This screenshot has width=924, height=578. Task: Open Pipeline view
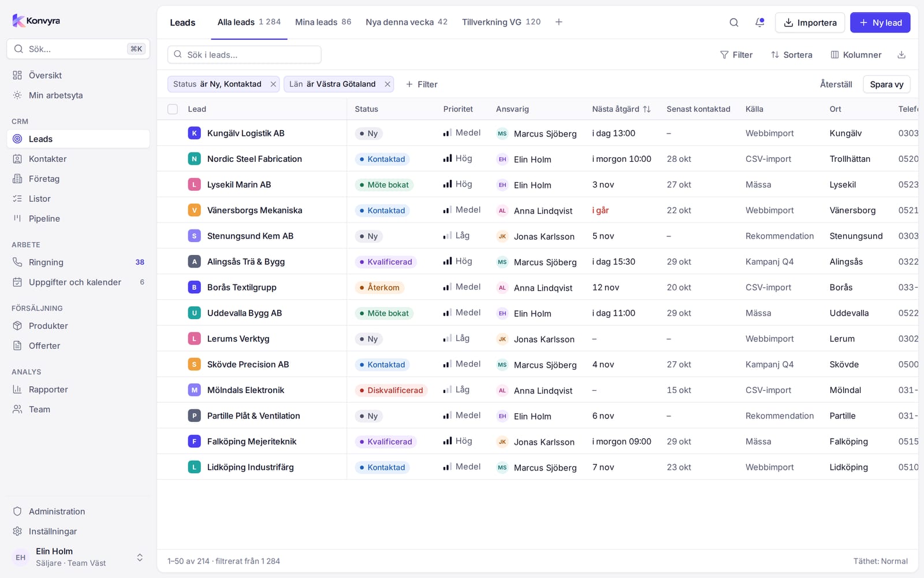point(78,218)
